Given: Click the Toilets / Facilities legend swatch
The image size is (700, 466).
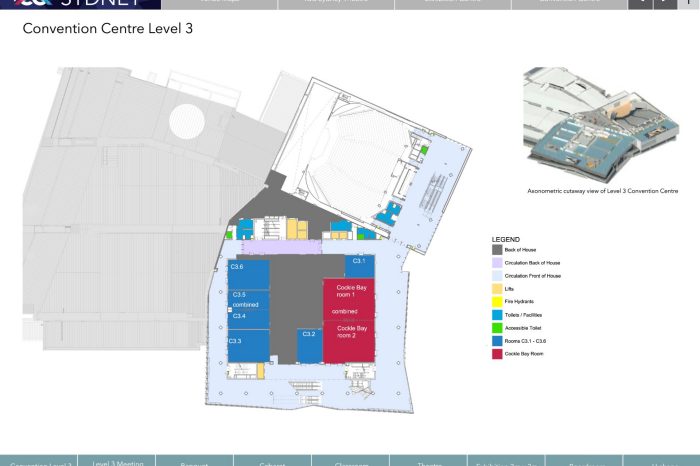Looking at the screenshot, I should 497,315.
